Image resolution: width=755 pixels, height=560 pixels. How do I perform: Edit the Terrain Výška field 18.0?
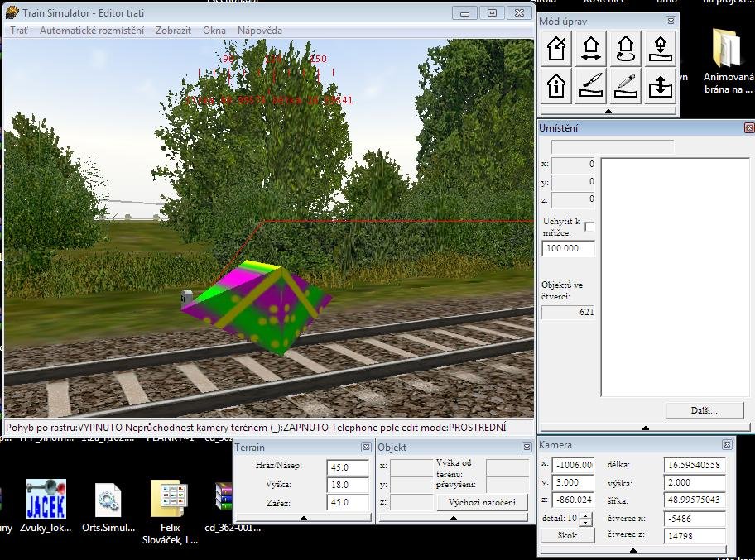(x=348, y=485)
